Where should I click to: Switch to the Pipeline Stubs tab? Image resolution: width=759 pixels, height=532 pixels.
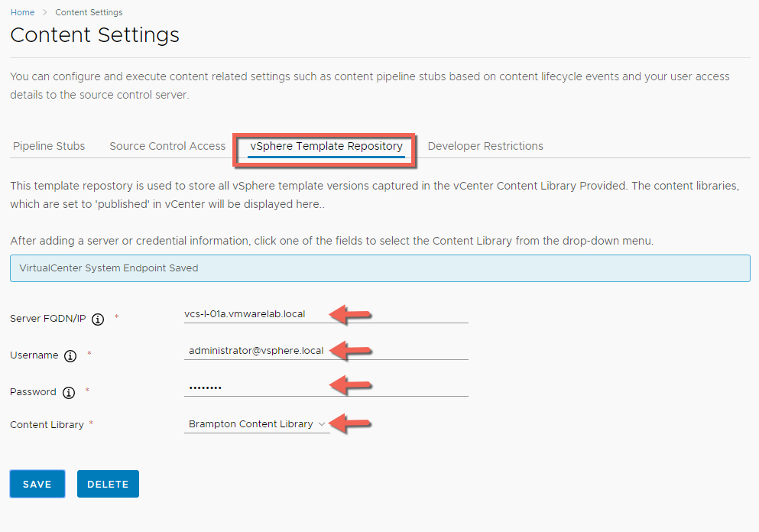49,146
